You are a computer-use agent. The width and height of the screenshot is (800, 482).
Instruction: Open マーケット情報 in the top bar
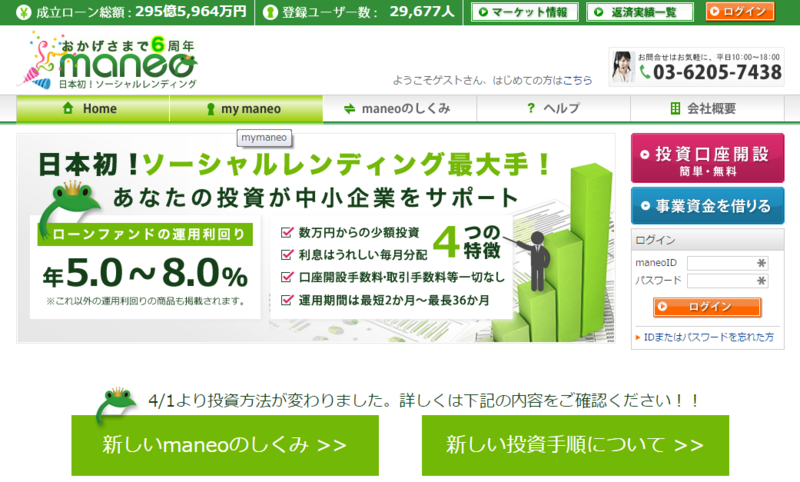click(524, 12)
